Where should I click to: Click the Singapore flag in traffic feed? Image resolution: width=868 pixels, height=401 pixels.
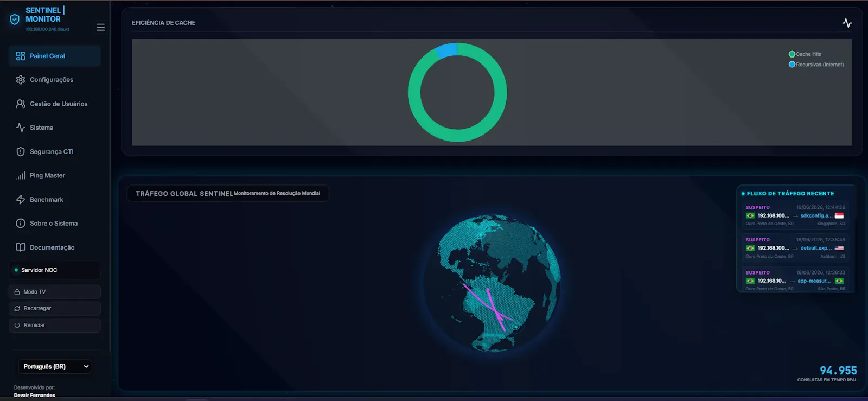pos(839,215)
